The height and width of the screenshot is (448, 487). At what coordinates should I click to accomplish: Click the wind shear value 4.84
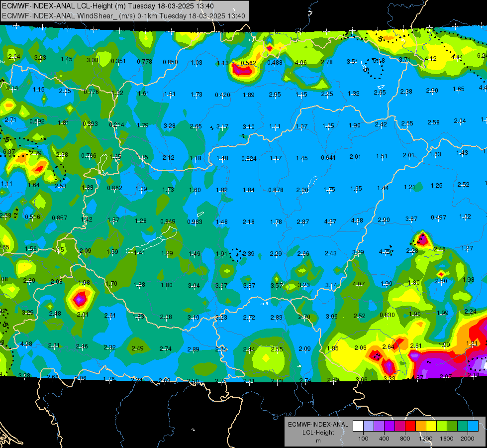(x=457, y=57)
